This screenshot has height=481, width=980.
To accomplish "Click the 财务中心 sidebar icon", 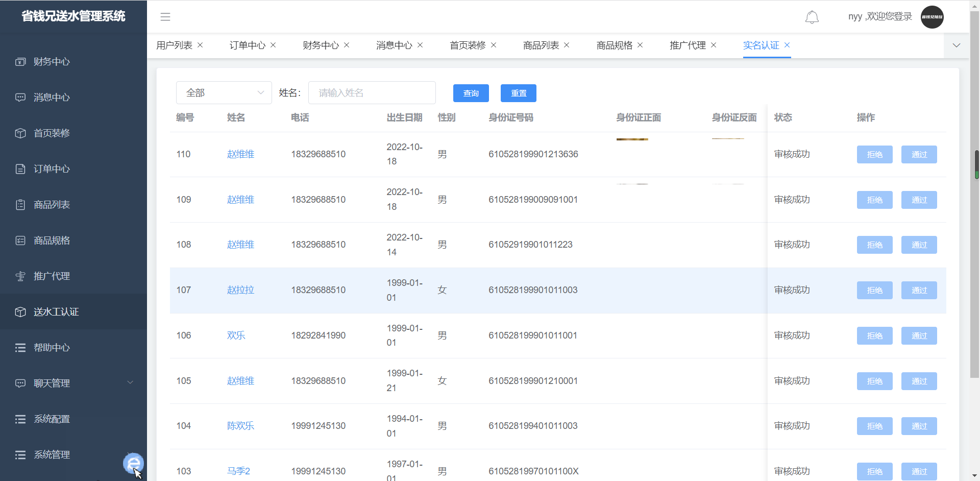I will pyautogui.click(x=20, y=62).
